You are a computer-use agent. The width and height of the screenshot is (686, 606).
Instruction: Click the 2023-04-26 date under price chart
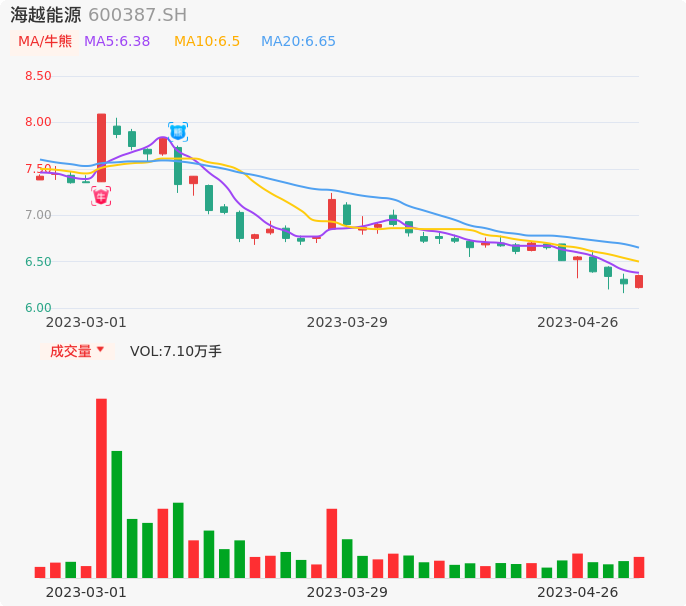[578, 323]
